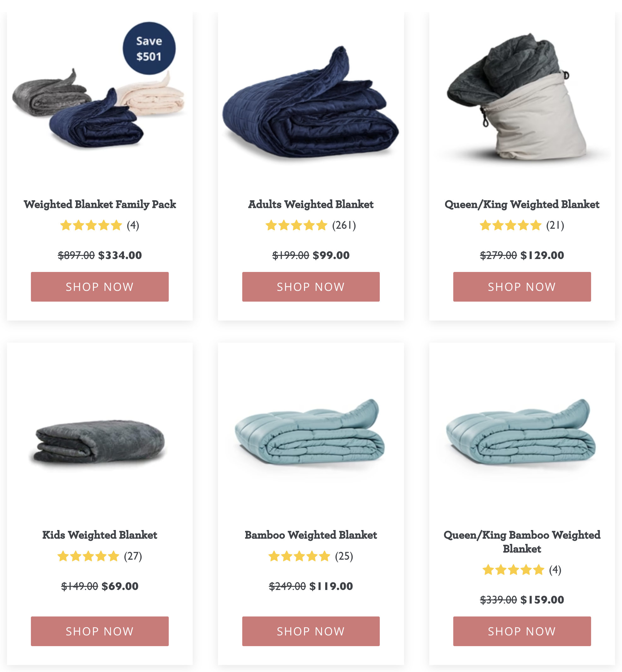
Task: Open the gray Kids Weighted Blanket image
Action: point(100,441)
